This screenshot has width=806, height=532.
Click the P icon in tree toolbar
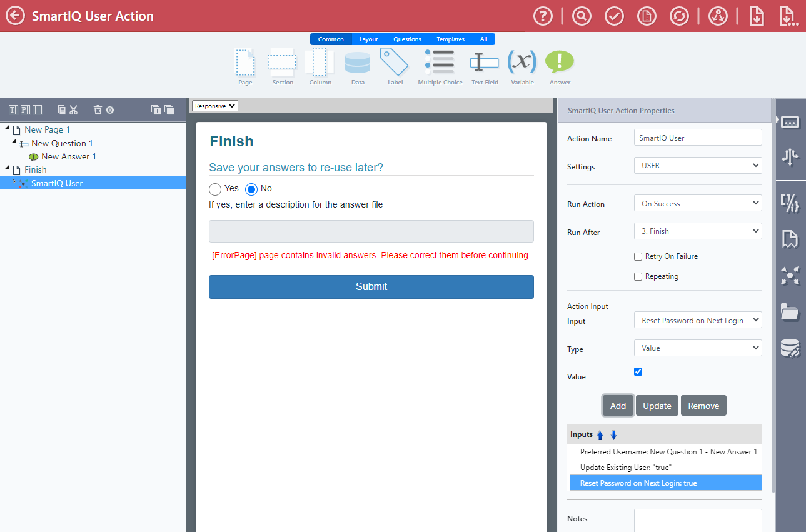25,110
